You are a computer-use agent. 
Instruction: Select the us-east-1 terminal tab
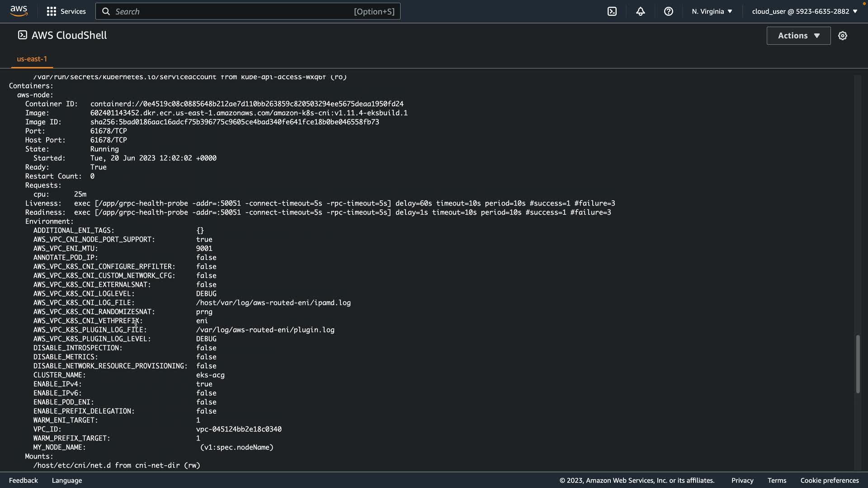(x=32, y=59)
